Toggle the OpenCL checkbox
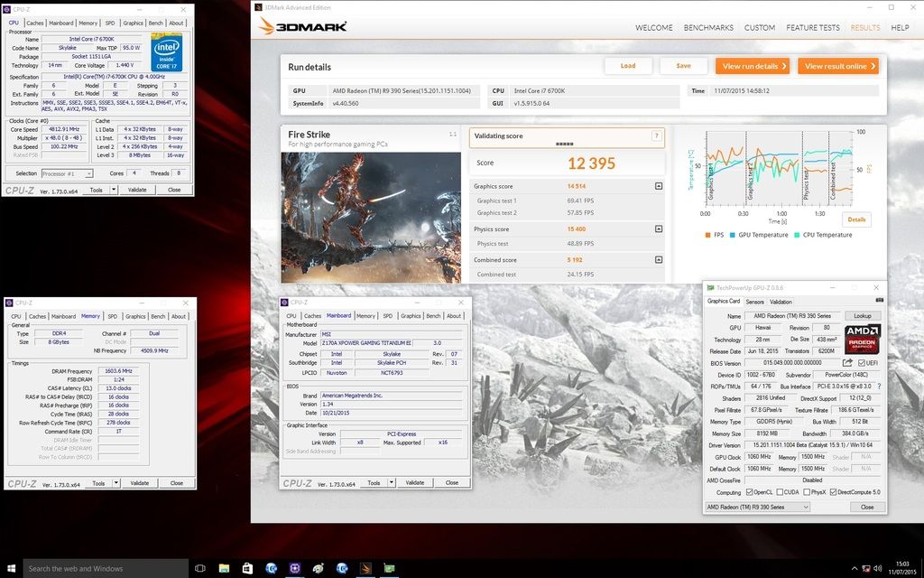This screenshot has width=924, height=578. pyautogui.click(x=750, y=492)
